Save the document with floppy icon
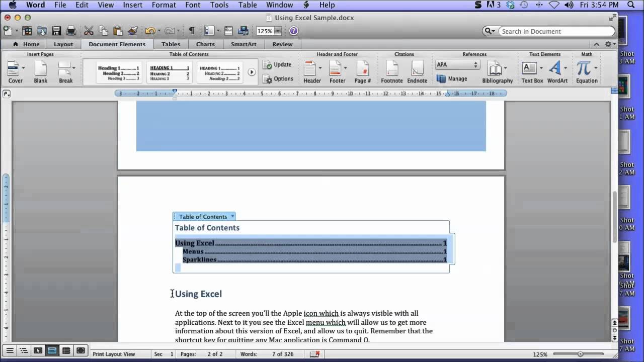This screenshot has height=362, width=644. pyautogui.click(x=56, y=31)
